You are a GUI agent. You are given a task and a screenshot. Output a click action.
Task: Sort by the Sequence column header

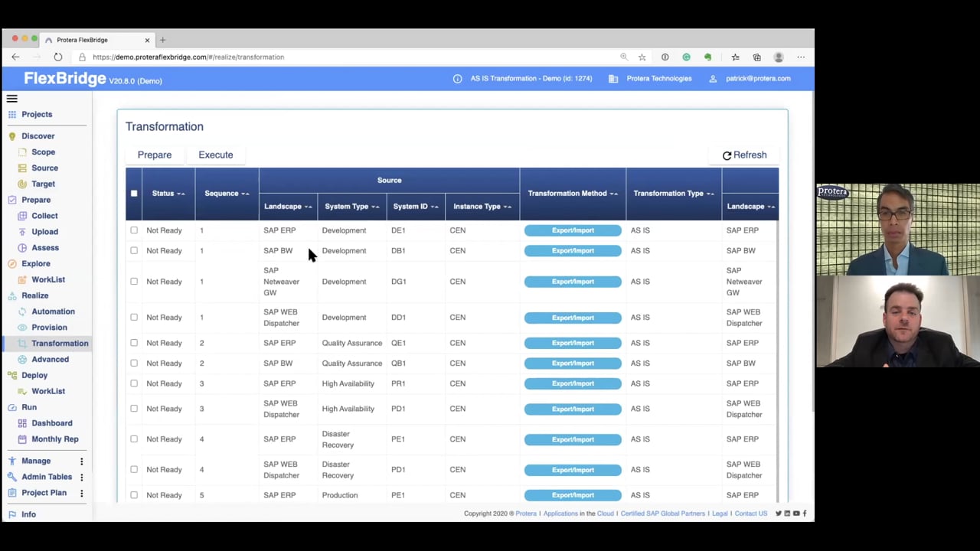pyautogui.click(x=227, y=194)
